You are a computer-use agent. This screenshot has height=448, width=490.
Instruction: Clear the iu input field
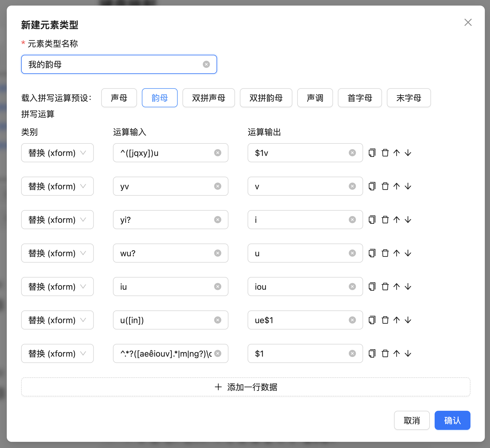click(218, 287)
